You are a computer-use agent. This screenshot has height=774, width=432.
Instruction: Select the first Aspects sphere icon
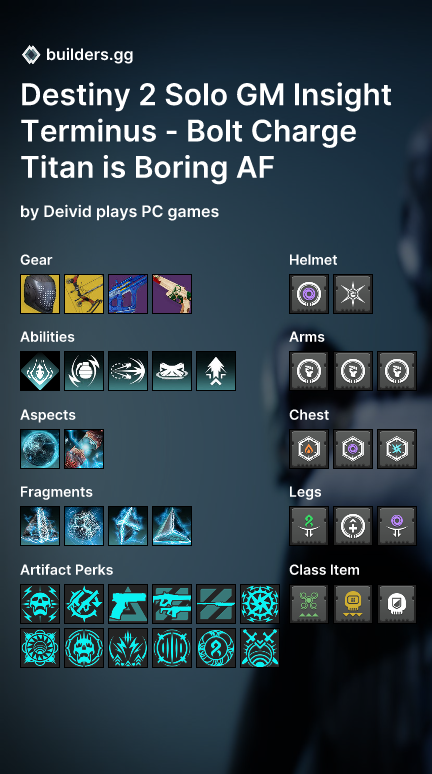coord(40,449)
